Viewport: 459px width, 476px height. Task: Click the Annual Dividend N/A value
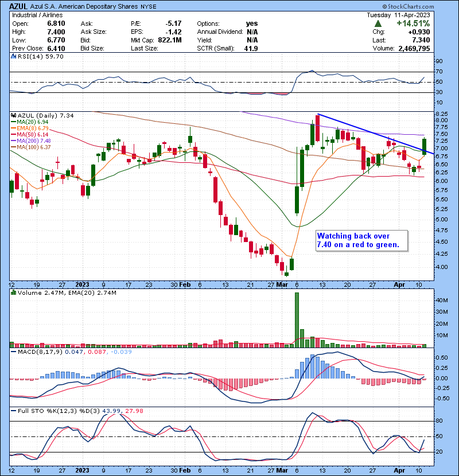[252, 32]
